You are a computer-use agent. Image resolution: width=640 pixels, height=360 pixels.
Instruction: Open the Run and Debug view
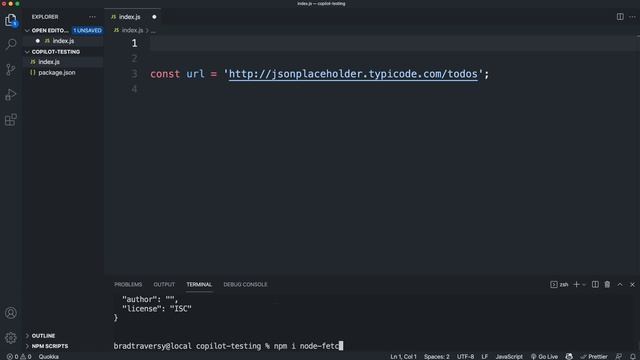pos(11,95)
